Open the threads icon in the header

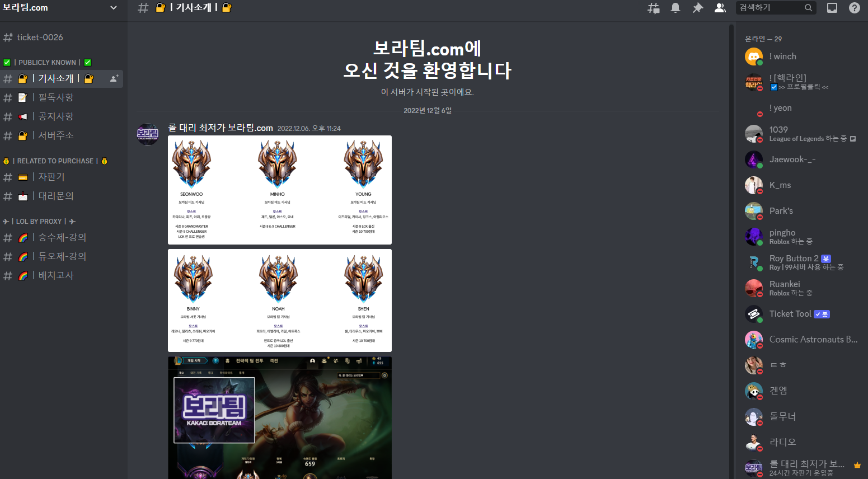pyautogui.click(x=653, y=8)
